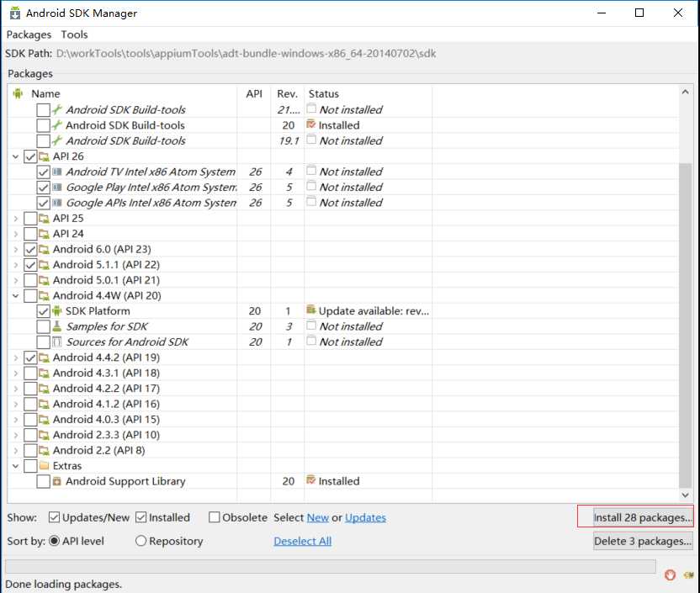The width and height of the screenshot is (700, 593).
Task: Open the Tools menu
Action: pos(74,34)
